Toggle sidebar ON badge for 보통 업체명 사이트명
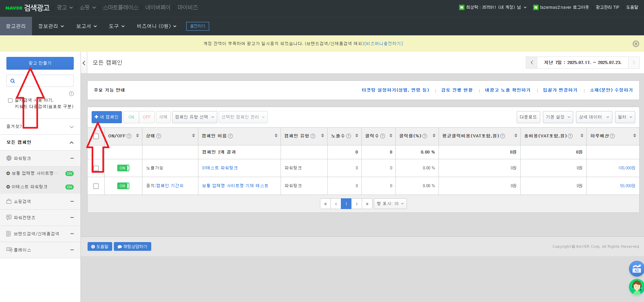 pos(69,174)
